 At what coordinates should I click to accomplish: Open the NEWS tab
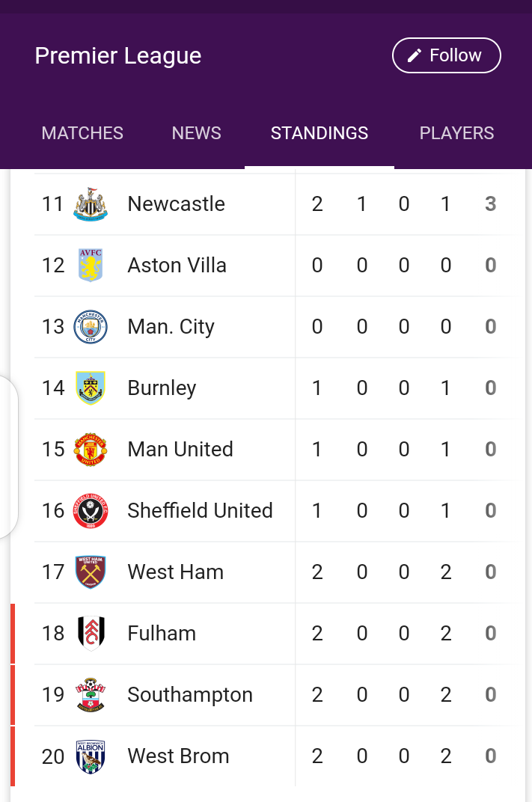coord(197,133)
